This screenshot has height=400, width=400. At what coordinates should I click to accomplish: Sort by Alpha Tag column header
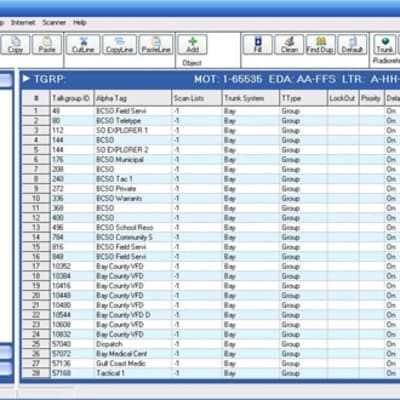tap(133, 98)
